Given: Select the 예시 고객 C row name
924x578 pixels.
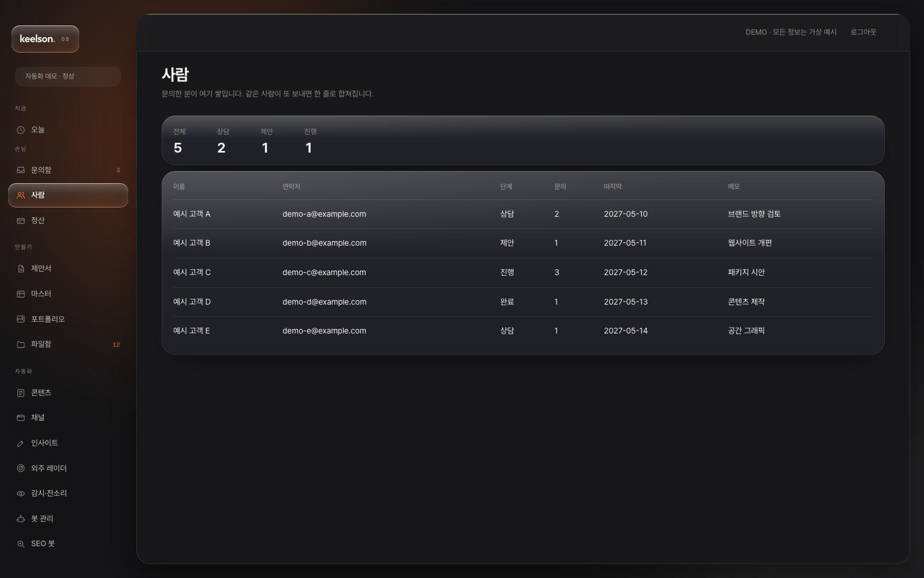Looking at the screenshot, I should click(192, 272).
